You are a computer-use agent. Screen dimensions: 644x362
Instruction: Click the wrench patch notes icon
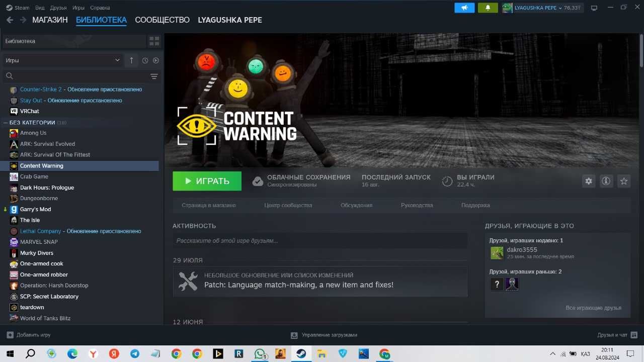pyautogui.click(x=188, y=281)
